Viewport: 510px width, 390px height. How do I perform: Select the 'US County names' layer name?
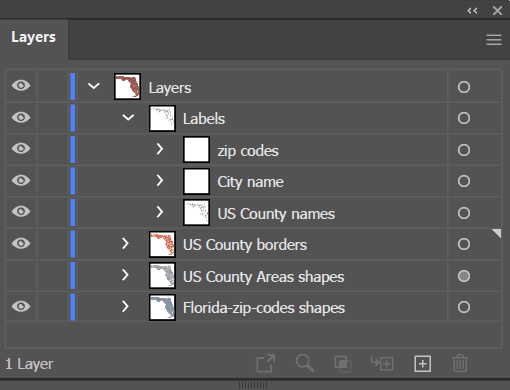tap(276, 214)
